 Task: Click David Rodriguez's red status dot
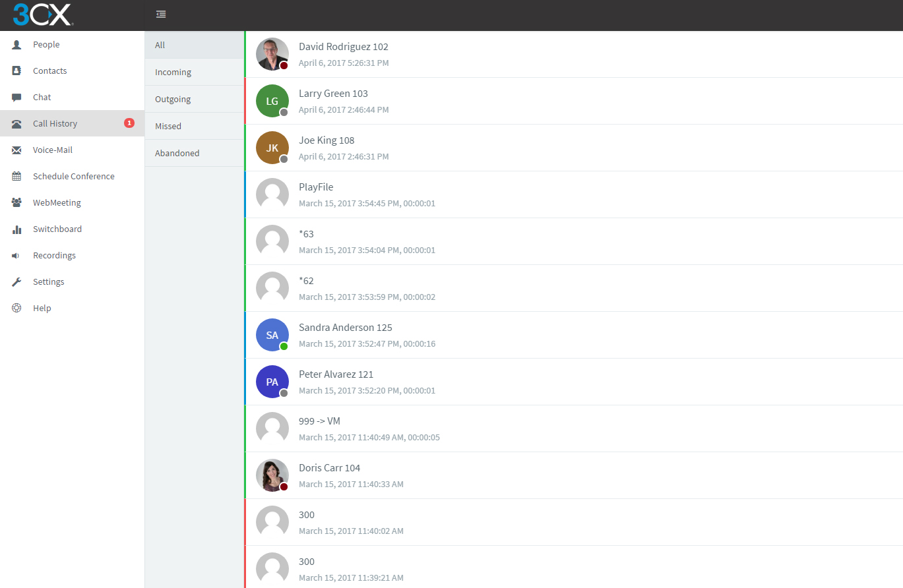click(x=284, y=65)
